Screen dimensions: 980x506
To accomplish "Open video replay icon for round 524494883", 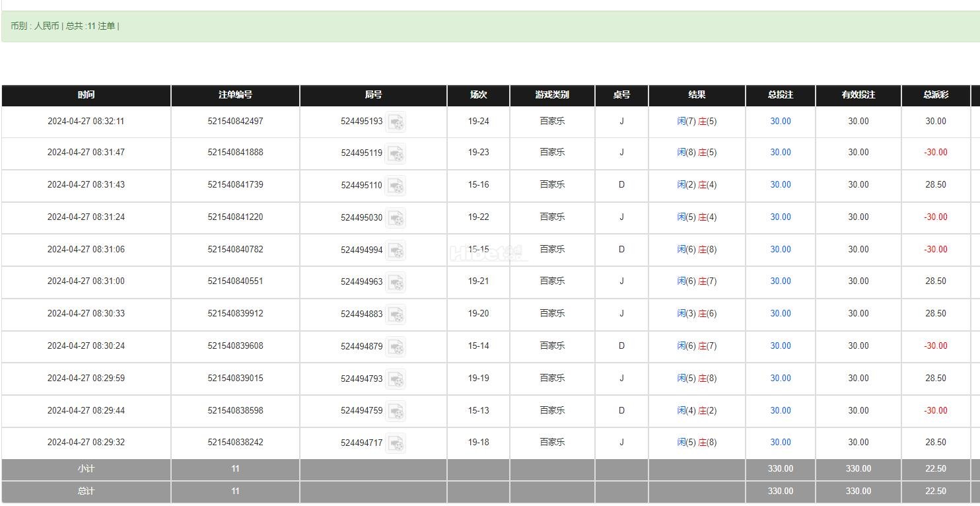I will [x=396, y=315].
